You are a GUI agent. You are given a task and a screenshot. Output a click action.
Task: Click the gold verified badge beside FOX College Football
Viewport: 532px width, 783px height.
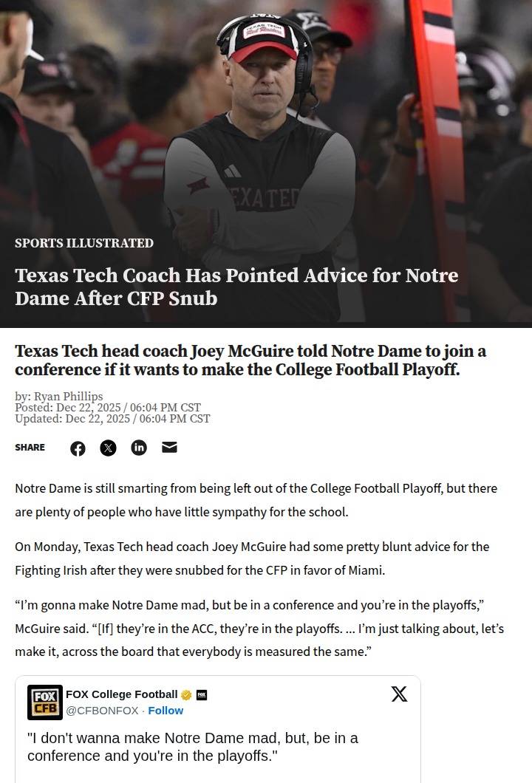186,694
